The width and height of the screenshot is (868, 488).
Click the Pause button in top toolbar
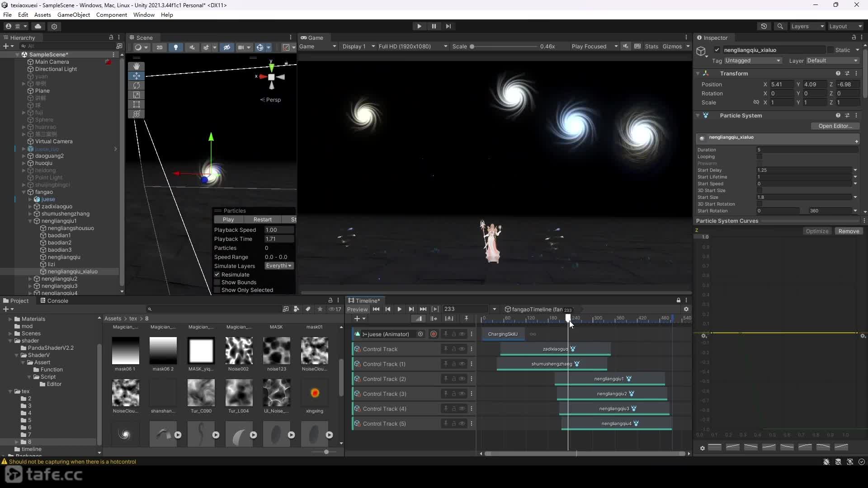click(434, 26)
